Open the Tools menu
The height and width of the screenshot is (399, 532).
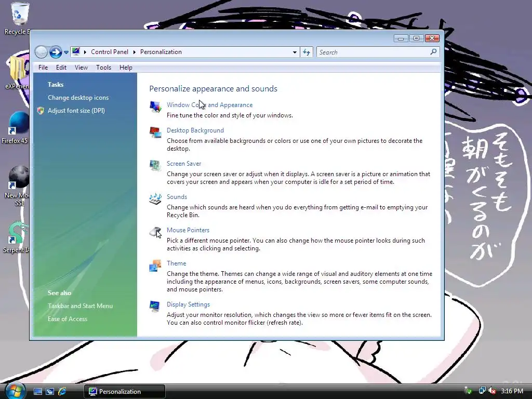tap(103, 68)
